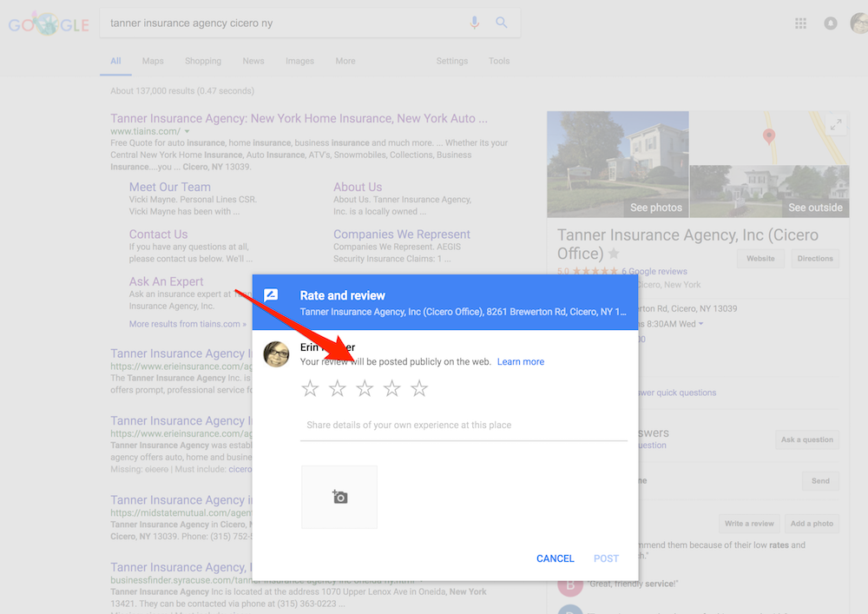The height and width of the screenshot is (614, 868).
Task: Switch to the News tab
Action: (x=253, y=61)
